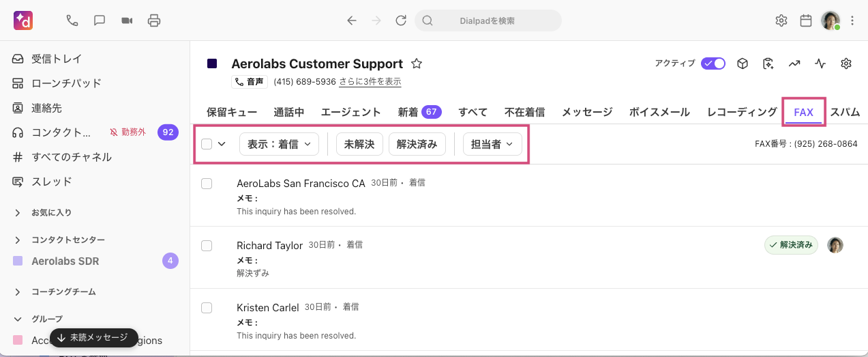Click the printer fax icon in top bar

click(154, 20)
